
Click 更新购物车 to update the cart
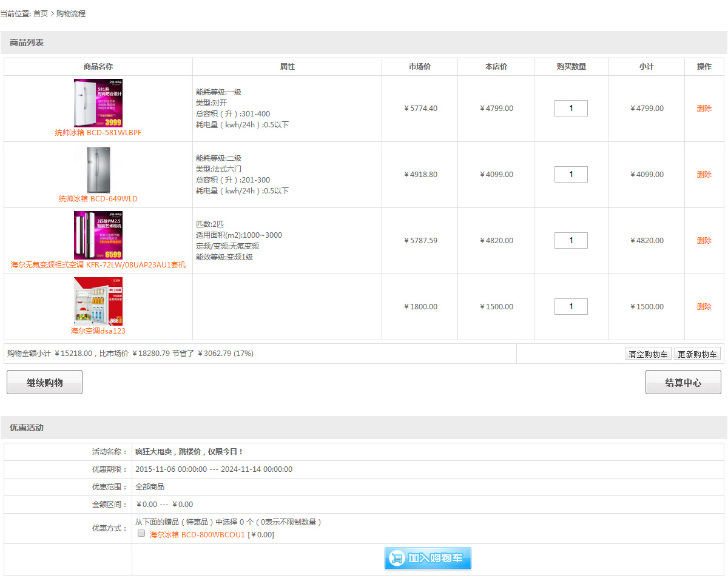tap(697, 354)
